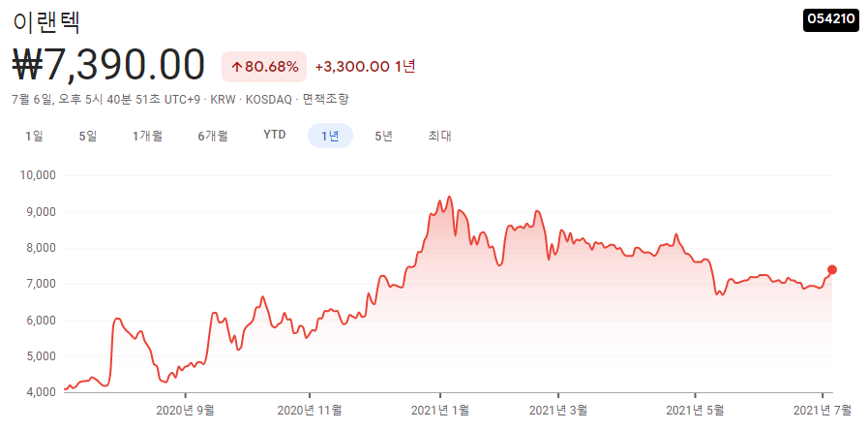Select the 1일 time range tab
The height and width of the screenshot is (430, 868).
point(34,136)
